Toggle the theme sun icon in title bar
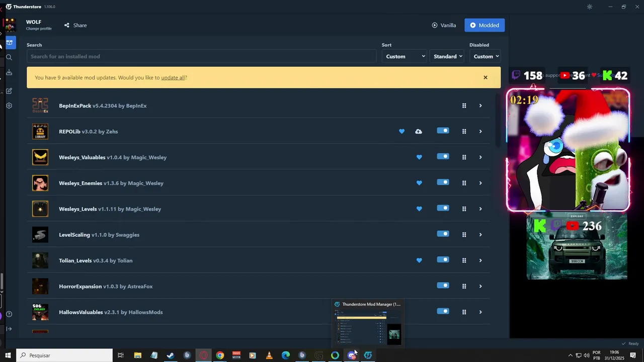Image resolution: width=644 pixels, height=362 pixels. pyautogui.click(x=590, y=7)
